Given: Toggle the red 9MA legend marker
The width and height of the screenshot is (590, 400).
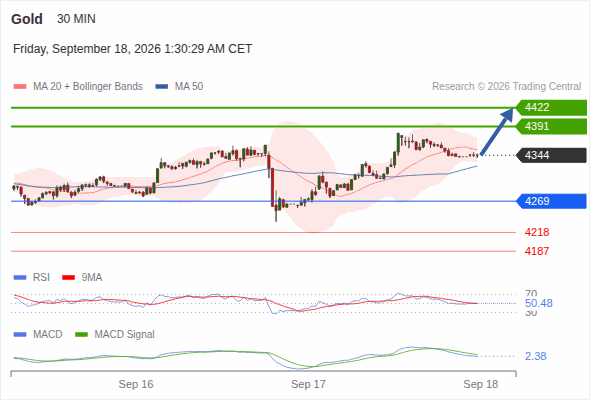Looking at the screenshot, I should (x=68, y=278).
